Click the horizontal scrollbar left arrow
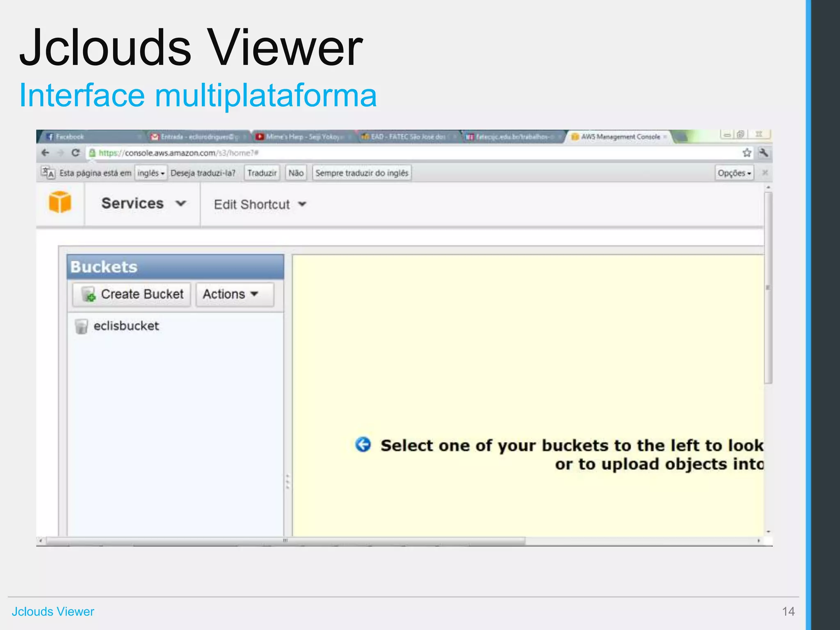The width and height of the screenshot is (840, 630). click(x=40, y=541)
